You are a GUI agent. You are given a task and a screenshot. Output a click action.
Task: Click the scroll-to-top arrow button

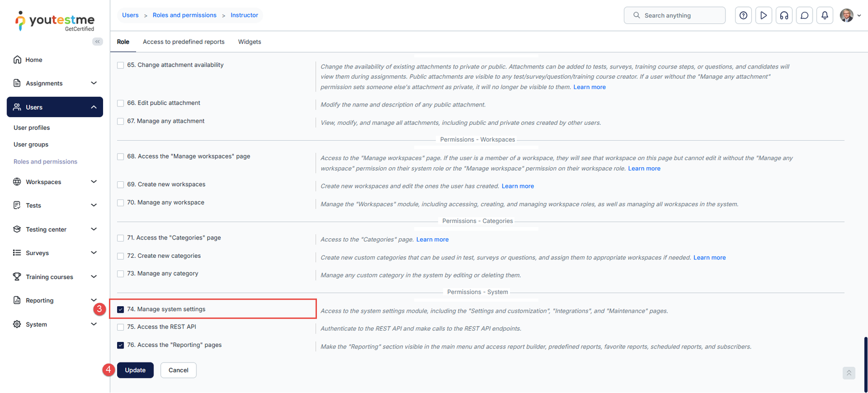coord(849,373)
